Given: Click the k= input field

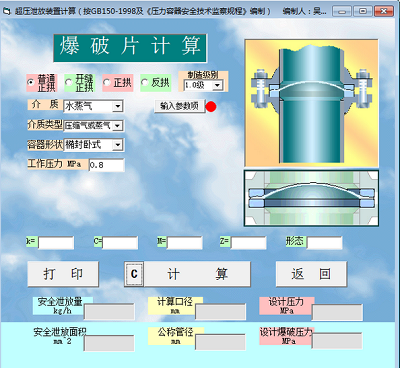Looking at the screenshot, I should click(56, 243).
